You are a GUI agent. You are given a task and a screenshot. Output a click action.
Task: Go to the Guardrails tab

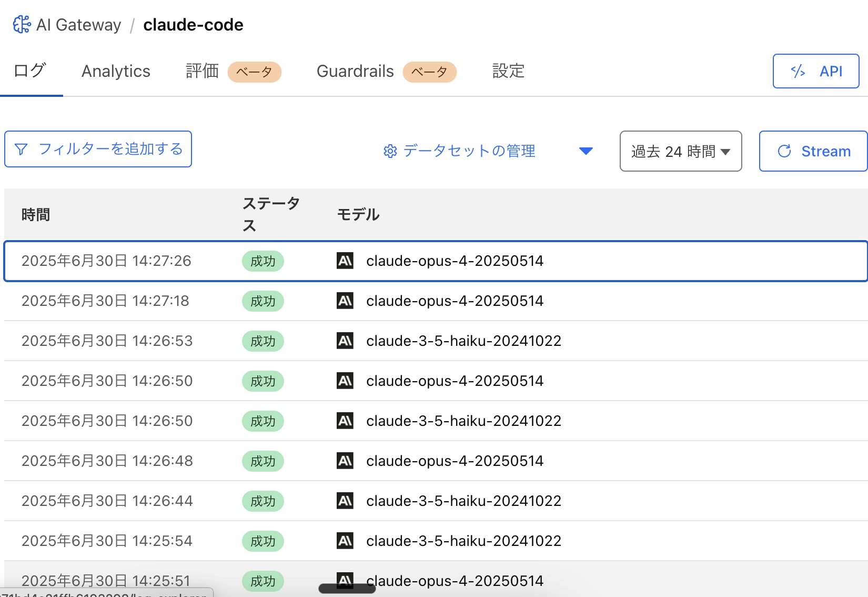click(387, 71)
